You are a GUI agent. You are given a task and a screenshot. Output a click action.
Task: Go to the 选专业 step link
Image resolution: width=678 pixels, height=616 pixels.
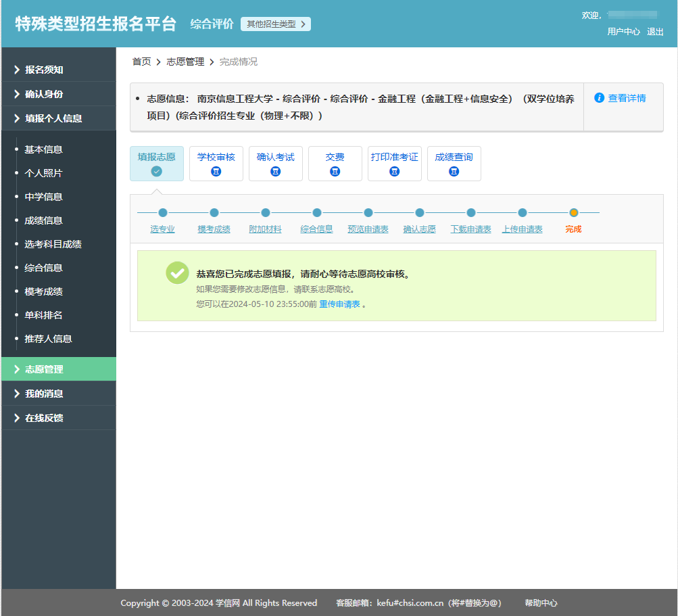163,229
